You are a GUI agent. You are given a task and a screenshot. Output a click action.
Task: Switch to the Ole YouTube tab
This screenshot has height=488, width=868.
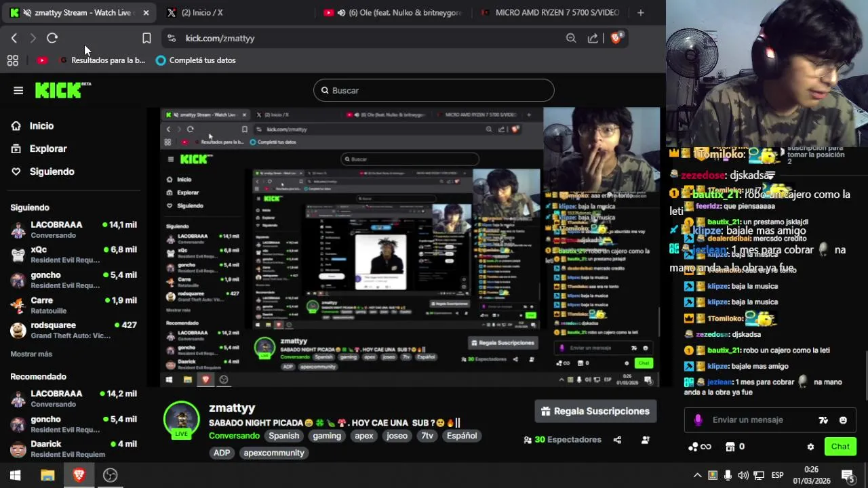pos(393,13)
